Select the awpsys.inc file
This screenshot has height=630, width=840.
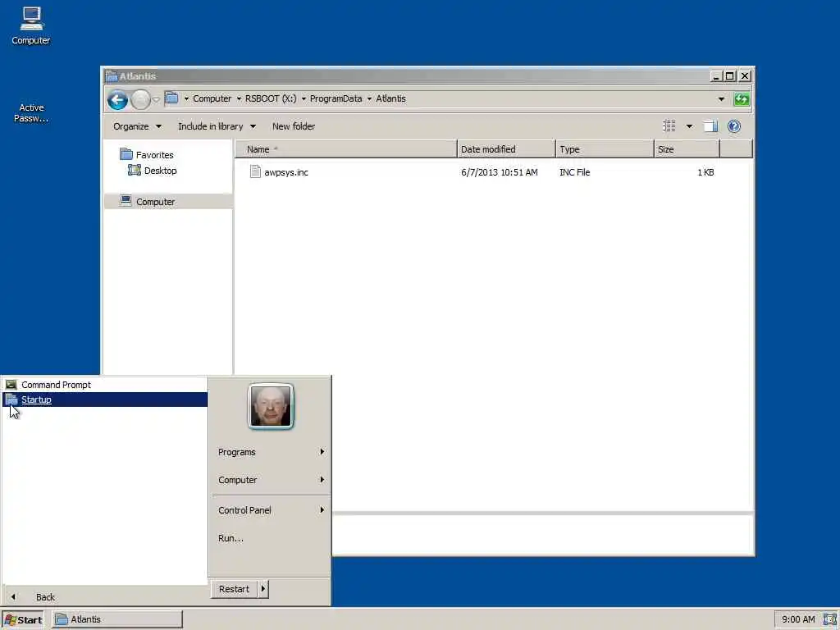click(x=286, y=172)
